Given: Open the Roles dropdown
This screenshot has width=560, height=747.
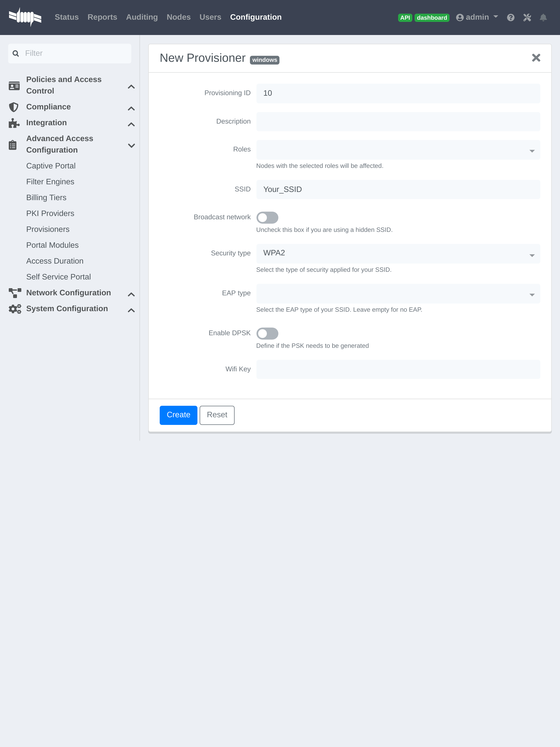Looking at the screenshot, I should [x=398, y=150].
